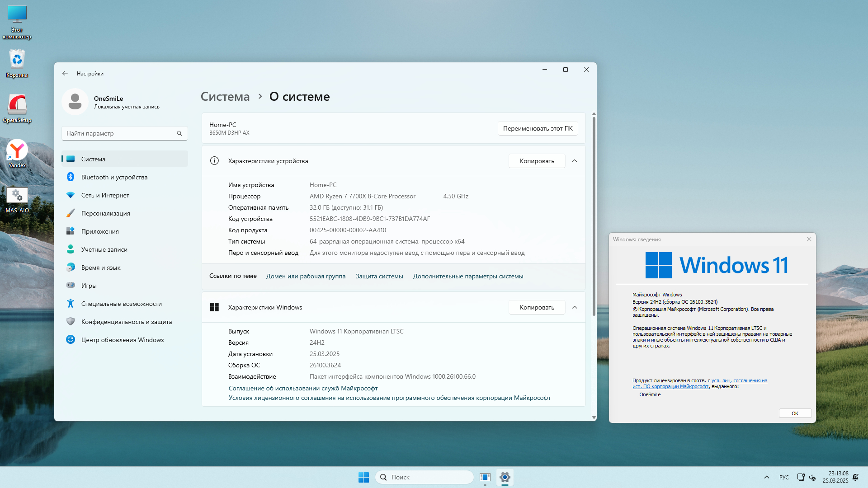This screenshot has width=868, height=488.
Task: Go to Система in the breadcrumb
Action: [x=225, y=97]
